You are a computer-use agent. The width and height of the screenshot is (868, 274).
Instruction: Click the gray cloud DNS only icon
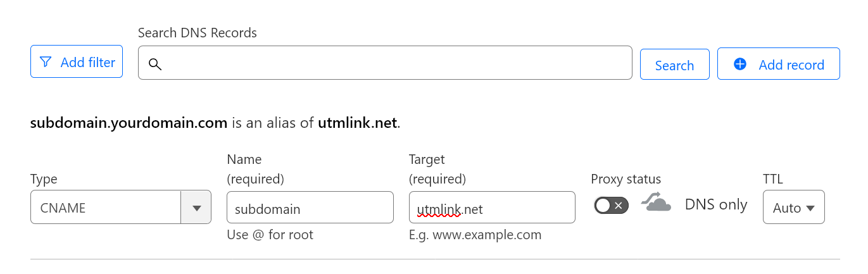pyautogui.click(x=656, y=203)
